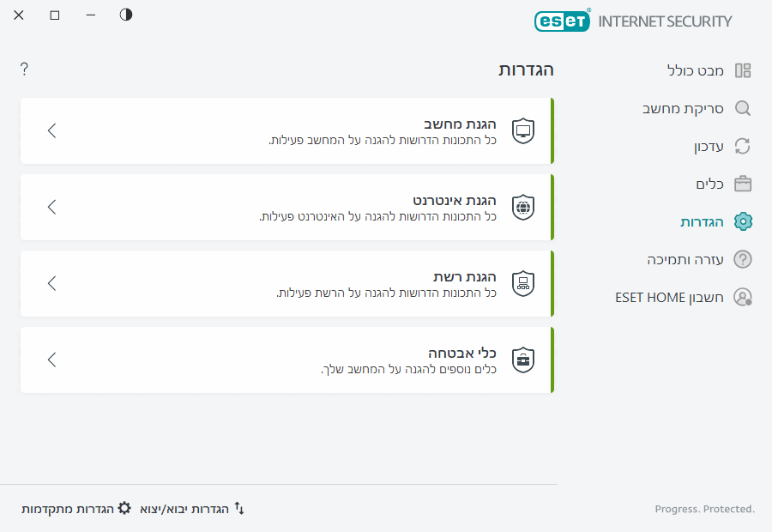772x532 pixels.
Task: Click the Internet protection globe shield icon
Action: click(523, 207)
